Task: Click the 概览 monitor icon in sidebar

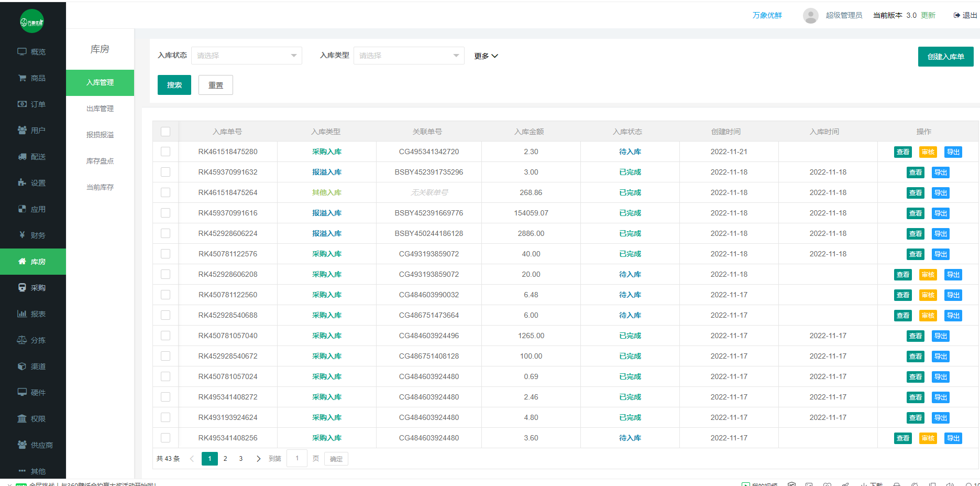Action: point(22,52)
